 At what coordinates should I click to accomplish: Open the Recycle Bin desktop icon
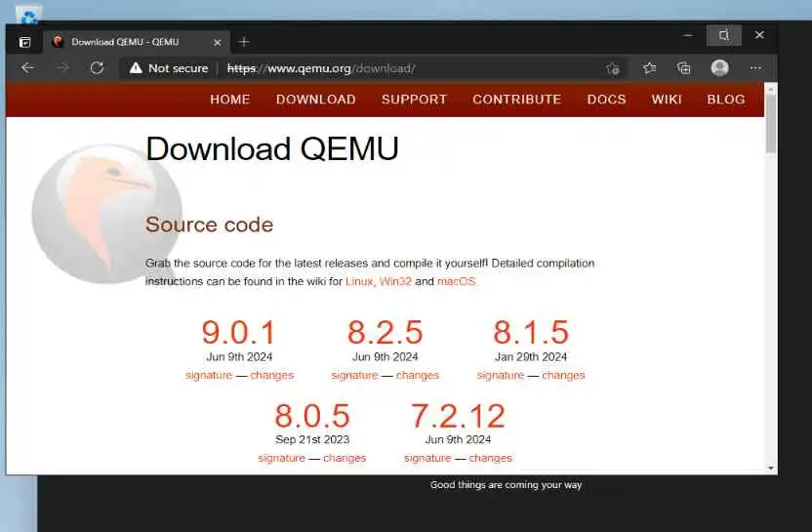(28, 15)
